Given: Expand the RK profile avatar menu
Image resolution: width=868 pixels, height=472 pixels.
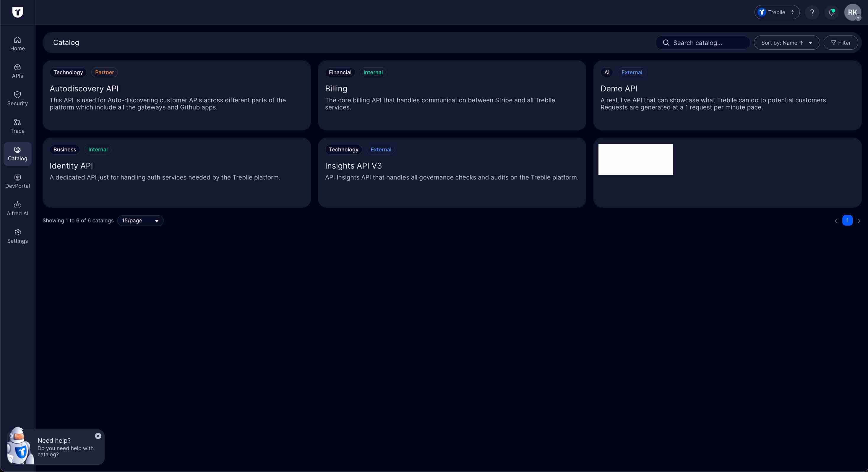Looking at the screenshot, I should click(853, 12).
